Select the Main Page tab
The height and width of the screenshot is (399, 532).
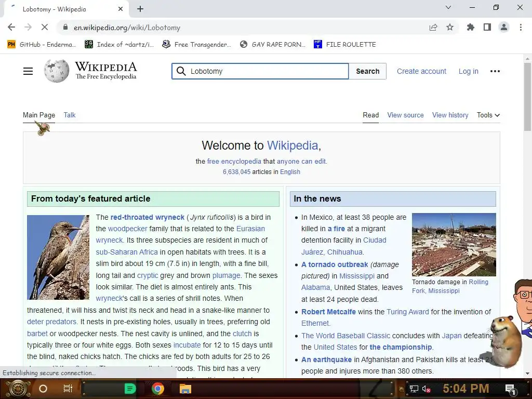tap(38, 115)
